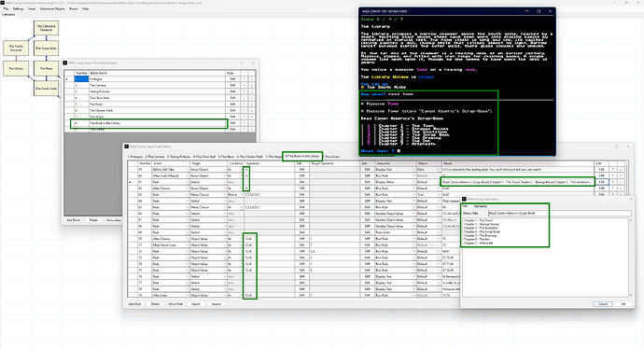The image size is (644, 349).
Task: Click the Edit rule button for the Prologue block
Action: [233, 78]
